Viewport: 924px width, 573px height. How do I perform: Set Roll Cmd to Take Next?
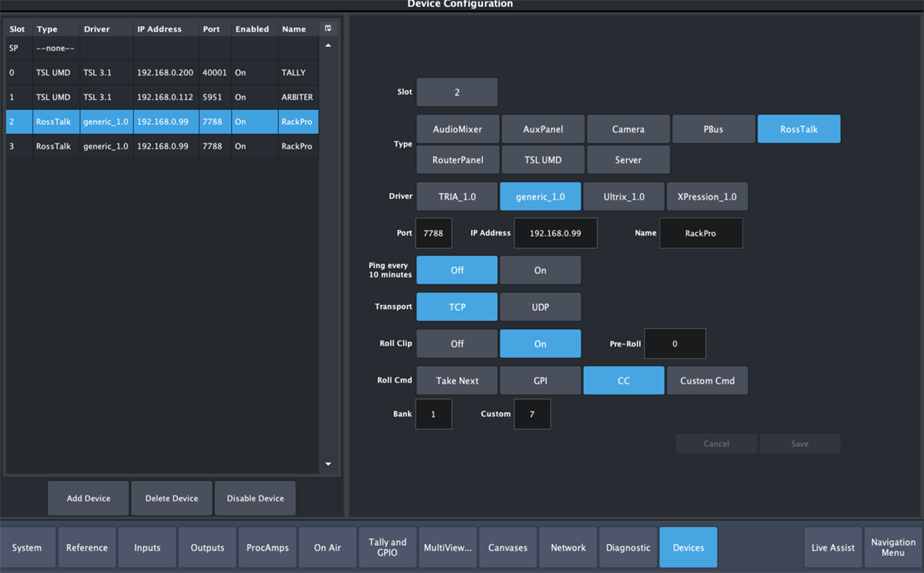(457, 380)
